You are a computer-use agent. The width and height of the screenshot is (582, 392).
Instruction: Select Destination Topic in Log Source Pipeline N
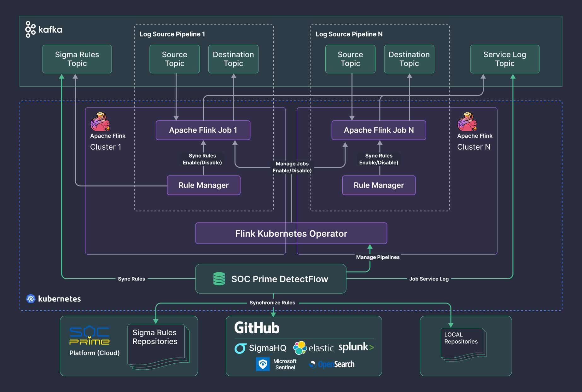point(409,59)
